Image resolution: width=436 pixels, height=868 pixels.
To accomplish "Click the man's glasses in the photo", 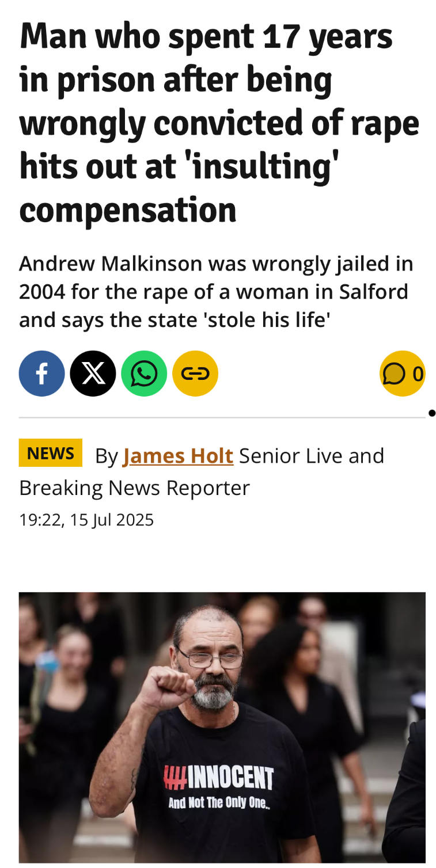I will point(210,655).
